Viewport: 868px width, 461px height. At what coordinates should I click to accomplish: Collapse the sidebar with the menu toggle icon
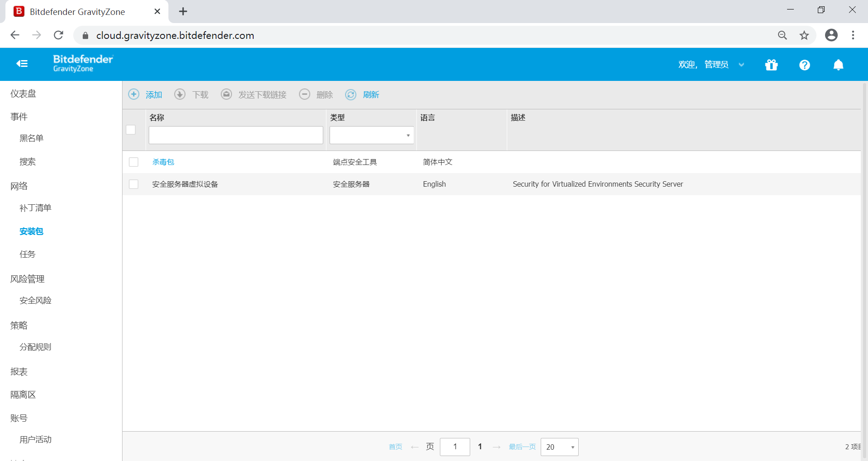(22, 64)
